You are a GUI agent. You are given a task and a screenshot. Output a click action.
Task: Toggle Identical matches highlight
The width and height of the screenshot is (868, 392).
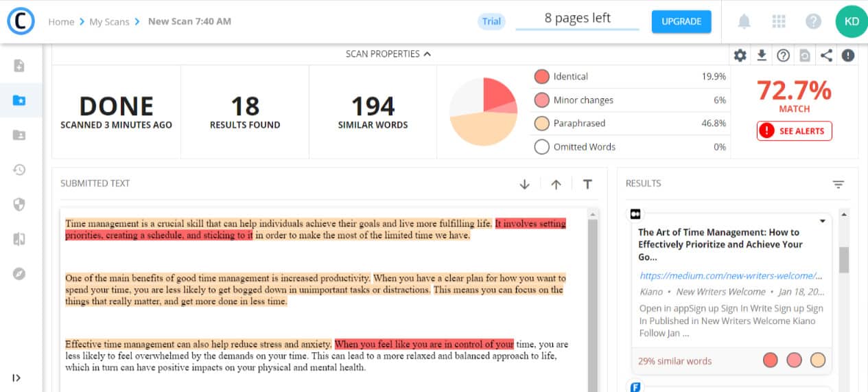(x=541, y=77)
